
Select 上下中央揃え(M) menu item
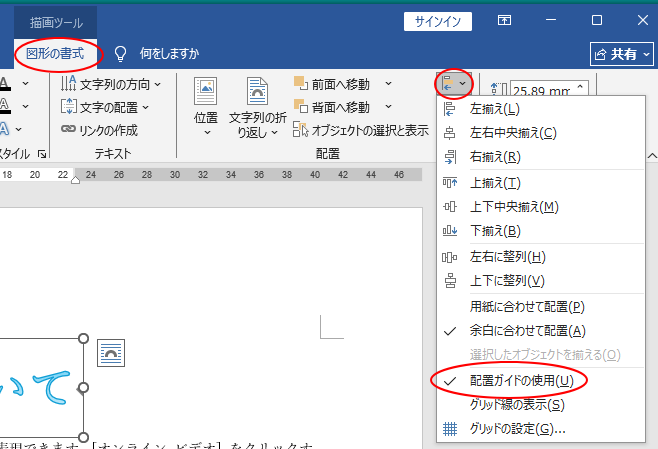click(x=540, y=207)
